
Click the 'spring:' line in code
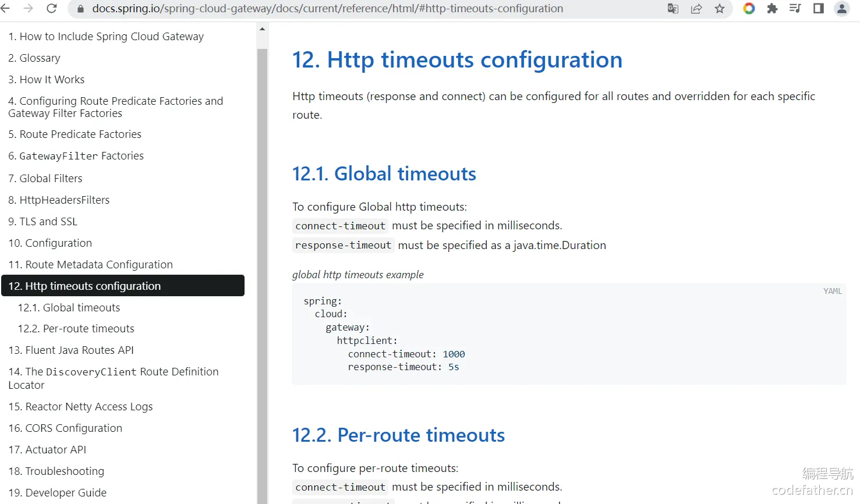coord(323,301)
